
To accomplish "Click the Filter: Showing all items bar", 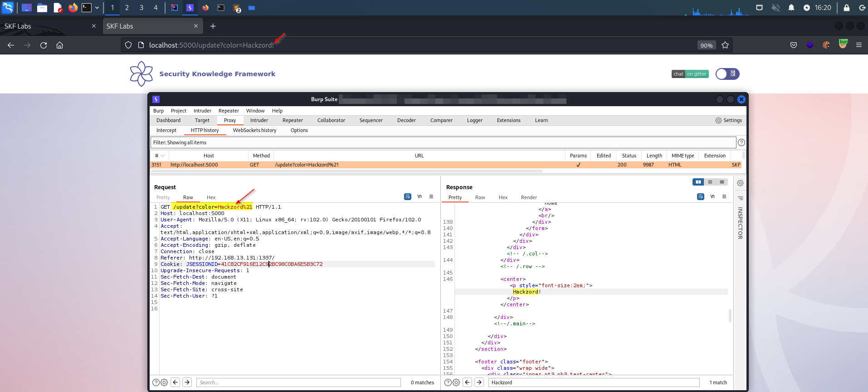I will (443, 142).
